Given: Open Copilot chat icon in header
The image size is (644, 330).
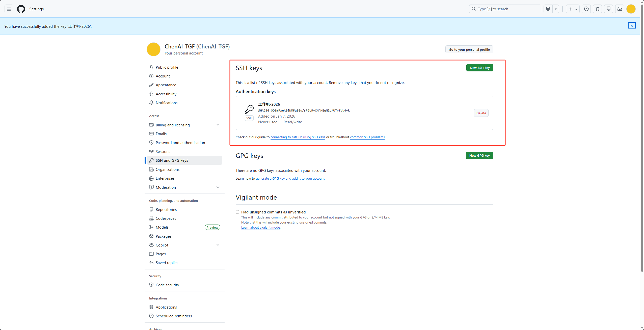Looking at the screenshot, I should [548, 9].
